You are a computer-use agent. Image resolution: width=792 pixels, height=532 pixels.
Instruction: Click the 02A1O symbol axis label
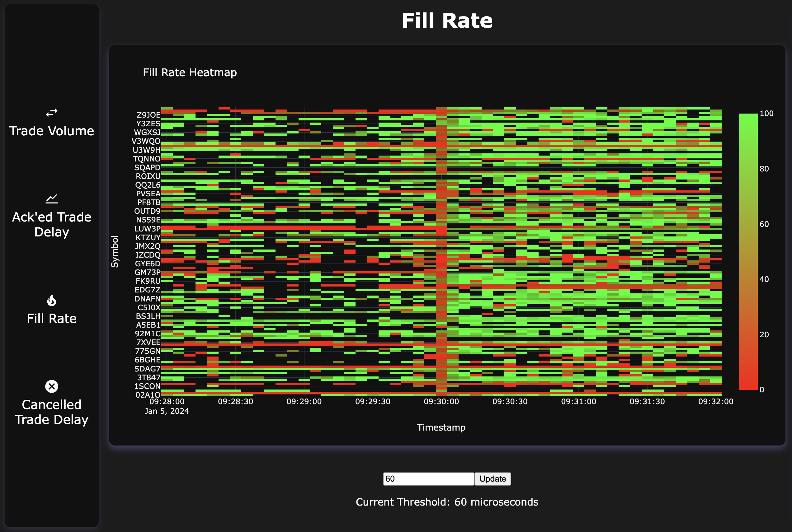148,395
